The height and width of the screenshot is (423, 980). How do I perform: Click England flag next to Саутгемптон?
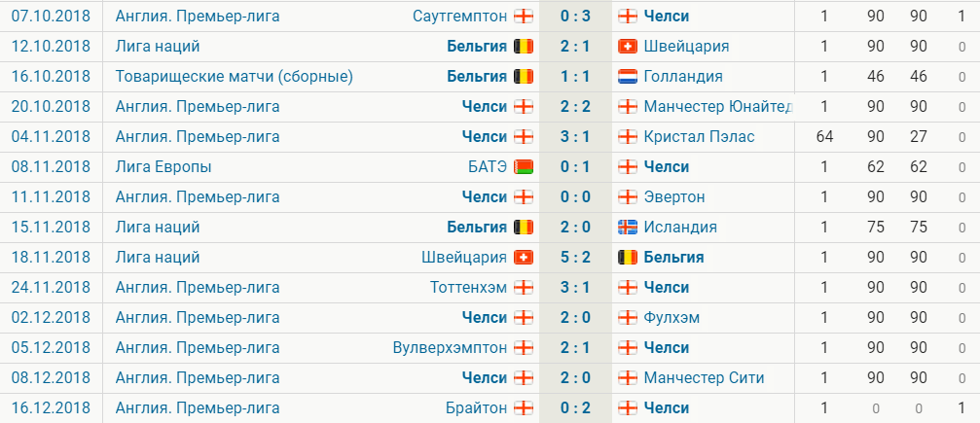click(524, 16)
